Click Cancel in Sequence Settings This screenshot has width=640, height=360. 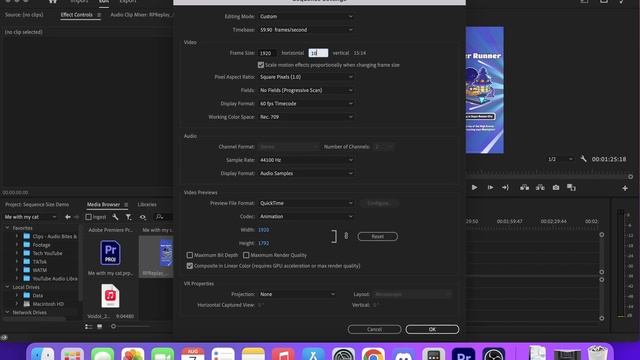coord(374,329)
